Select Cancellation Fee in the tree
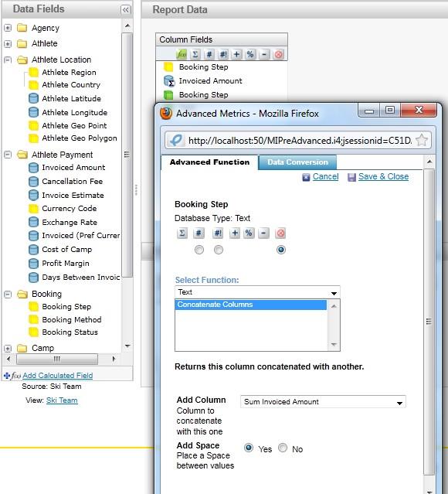448x494 pixels. (x=73, y=182)
